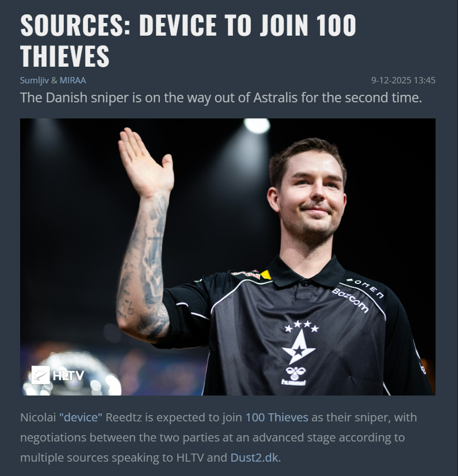Open the article photo of device waving
This screenshot has height=476, width=458.
pos(228,257)
